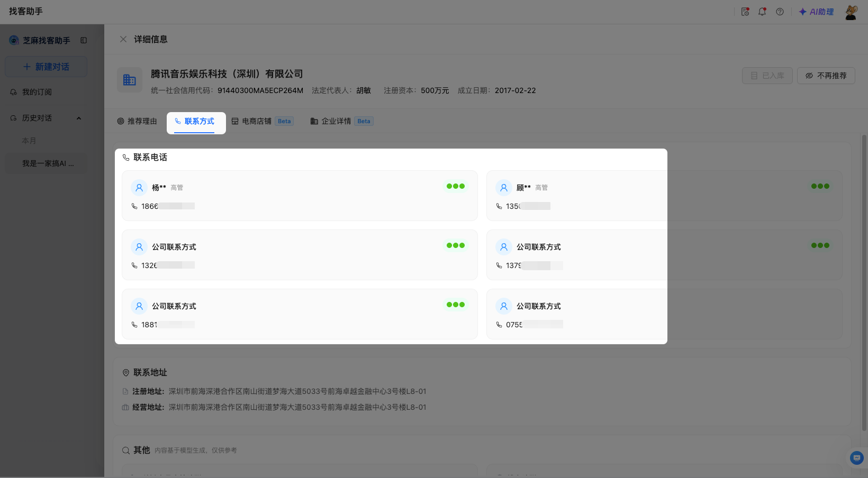The height and width of the screenshot is (478, 868).
Task: Click the masked phone number starting 1866
Action: 168,206
